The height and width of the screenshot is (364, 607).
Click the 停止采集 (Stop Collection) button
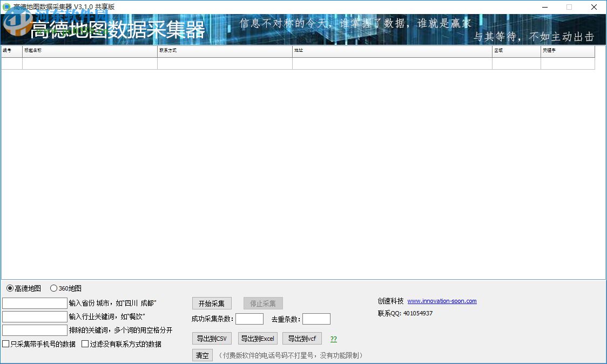click(x=263, y=303)
